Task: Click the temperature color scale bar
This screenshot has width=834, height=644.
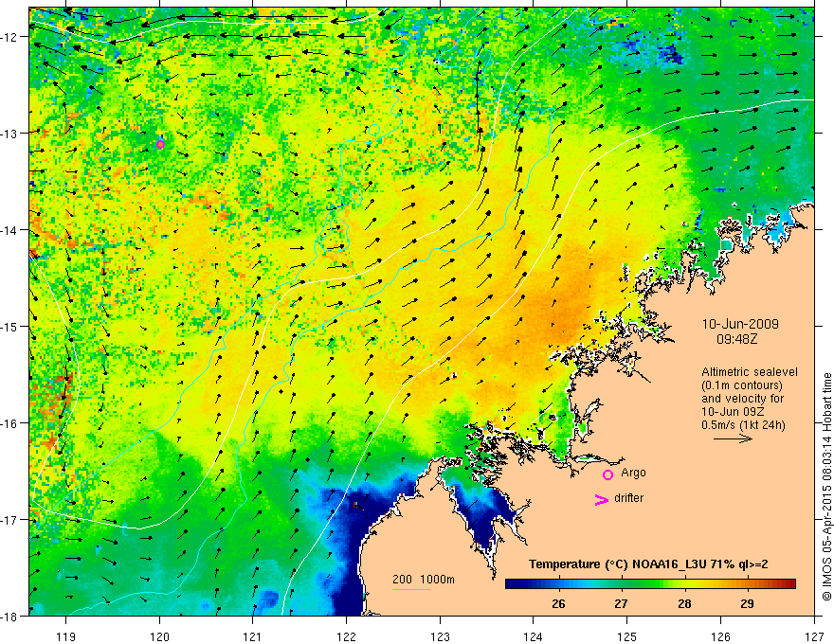Action: [650, 584]
